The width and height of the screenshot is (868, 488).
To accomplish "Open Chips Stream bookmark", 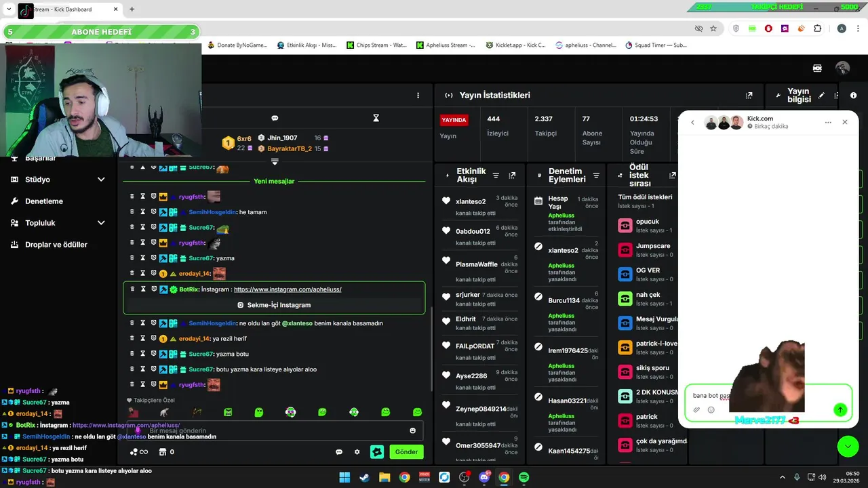I will point(377,45).
